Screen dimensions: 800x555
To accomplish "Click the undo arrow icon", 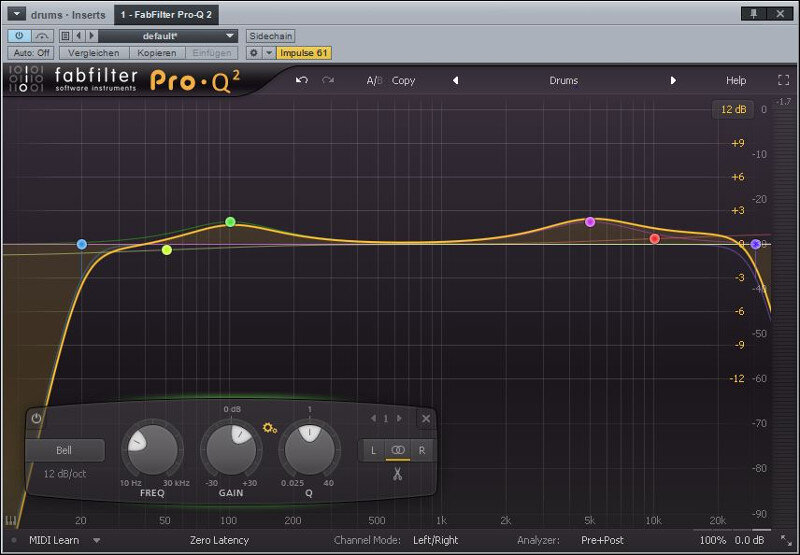I will (x=302, y=80).
